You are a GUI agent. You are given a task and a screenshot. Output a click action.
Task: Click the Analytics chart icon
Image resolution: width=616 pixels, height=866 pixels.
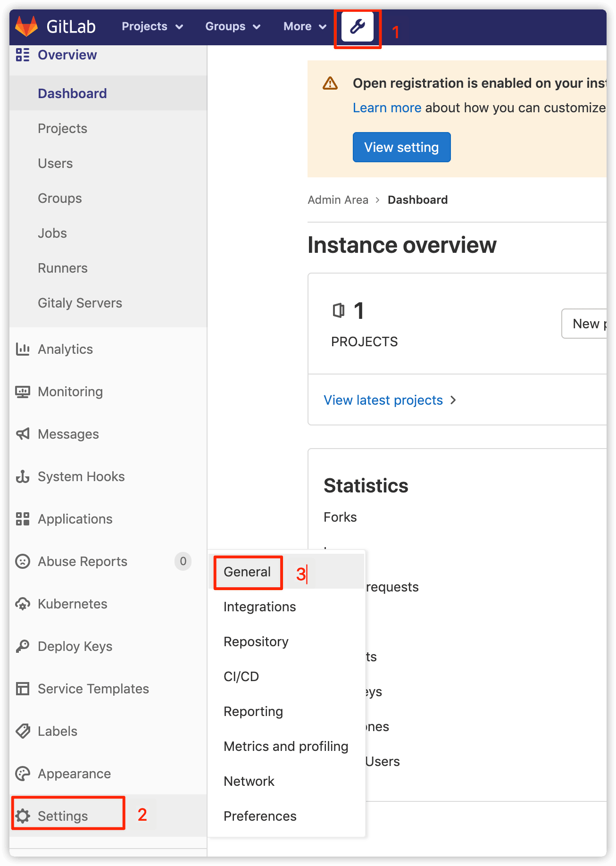click(x=23, y=349)
